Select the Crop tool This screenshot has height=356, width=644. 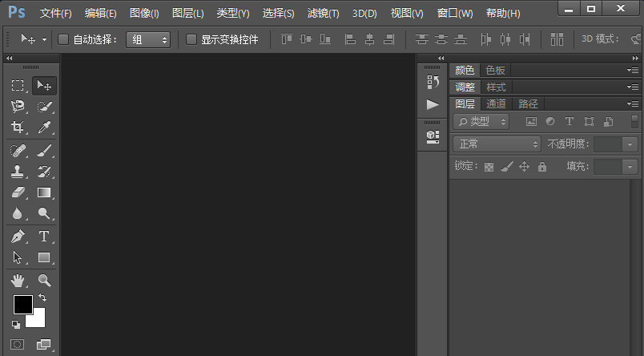click(18, 127)
